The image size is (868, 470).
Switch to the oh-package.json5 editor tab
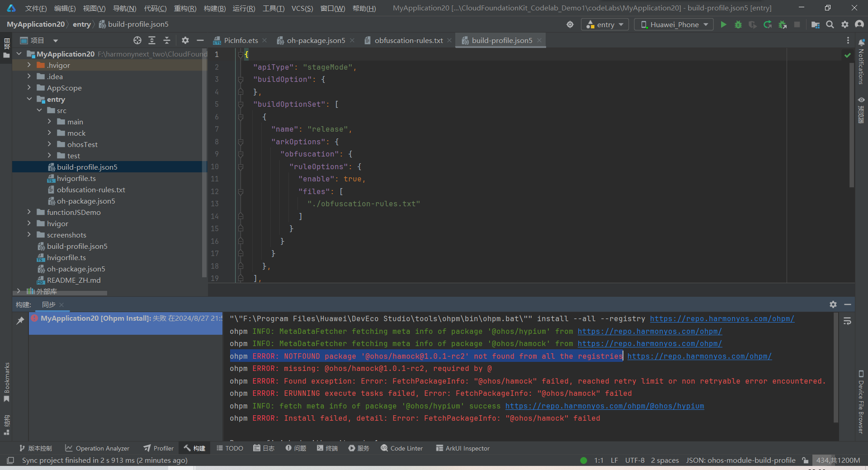coord(316,40)
